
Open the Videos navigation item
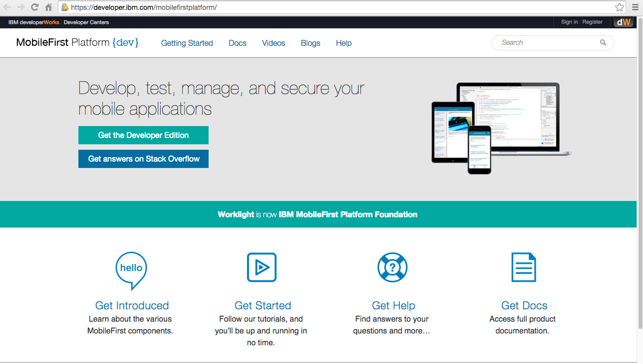click(x=274, y=43)
